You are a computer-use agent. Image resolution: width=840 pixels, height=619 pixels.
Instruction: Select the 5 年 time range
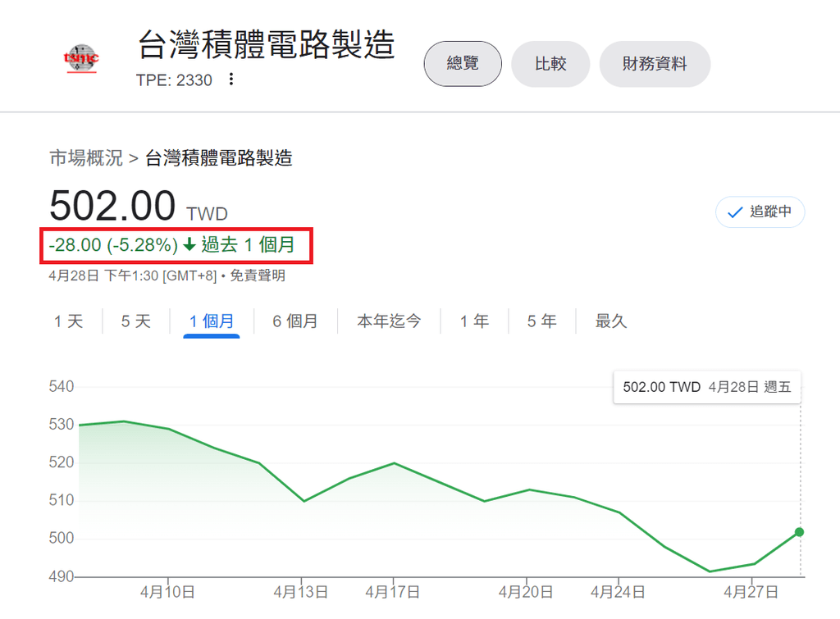[x=541, y=321]
